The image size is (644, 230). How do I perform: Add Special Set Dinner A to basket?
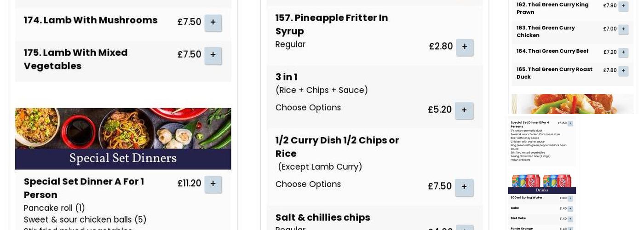[213, 184]
